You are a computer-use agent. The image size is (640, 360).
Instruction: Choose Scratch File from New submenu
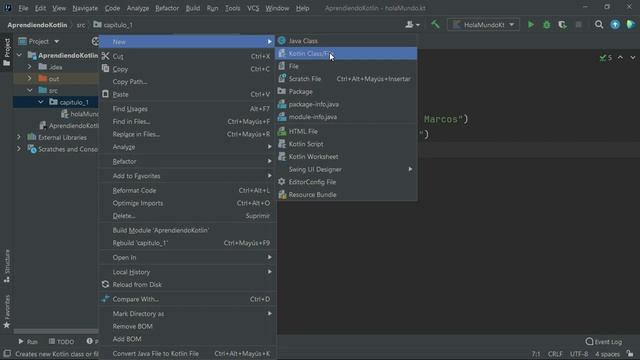[347, 79]
